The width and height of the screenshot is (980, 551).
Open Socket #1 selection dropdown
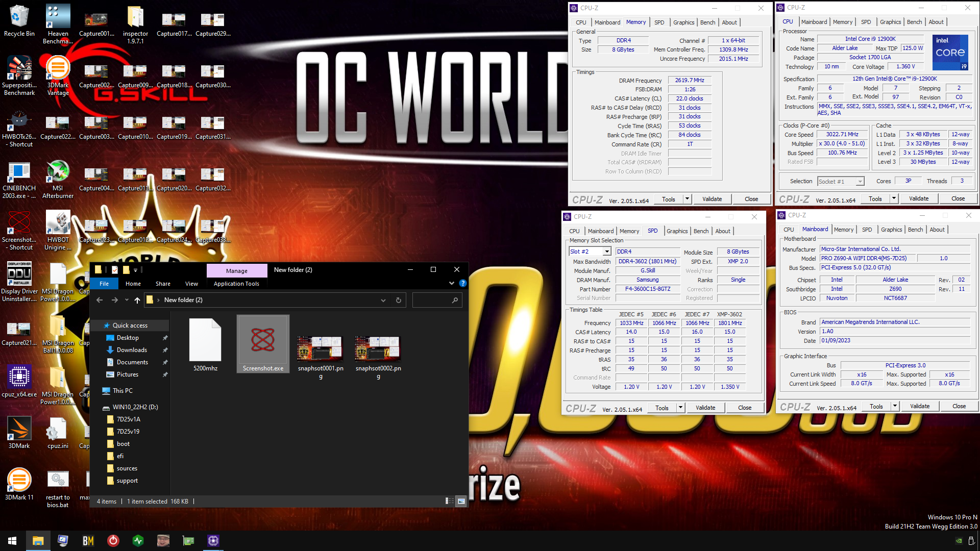click(860, 182)
